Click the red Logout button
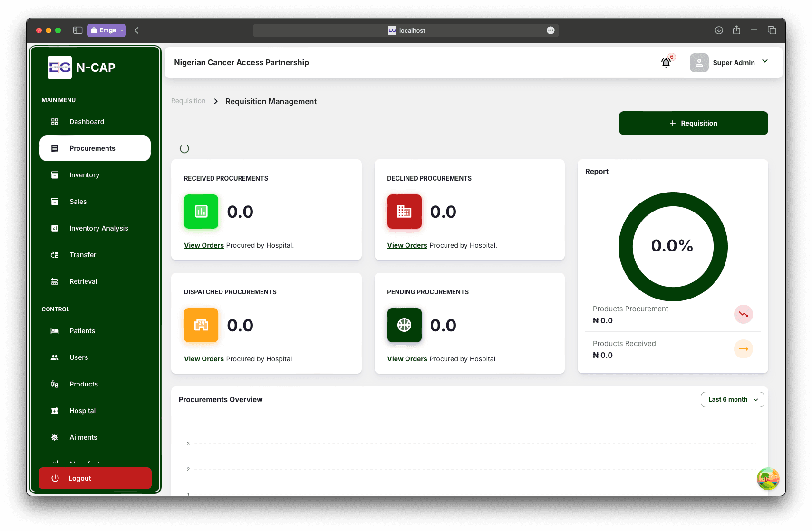812x531 pixels. (x=95, y=478)
